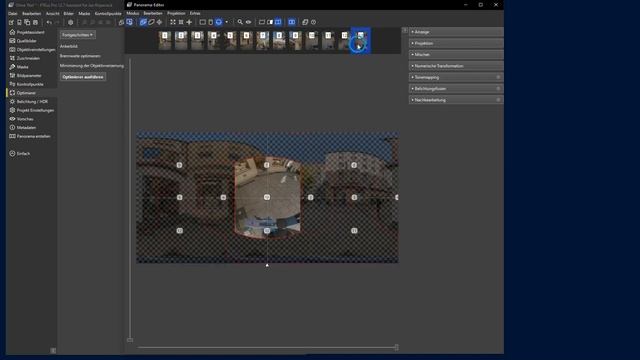Click the help circle icon in editor toolbar
This screenshot has width=640, height=360.
313,22
